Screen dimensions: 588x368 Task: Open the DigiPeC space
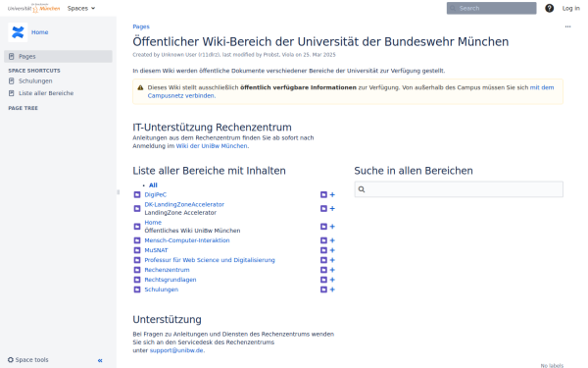[155, 194]
